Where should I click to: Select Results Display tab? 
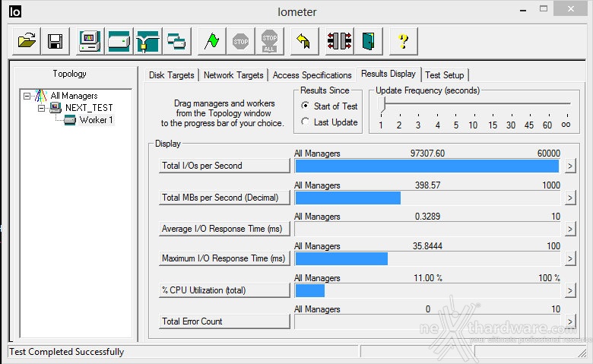(x=388, y=73)
